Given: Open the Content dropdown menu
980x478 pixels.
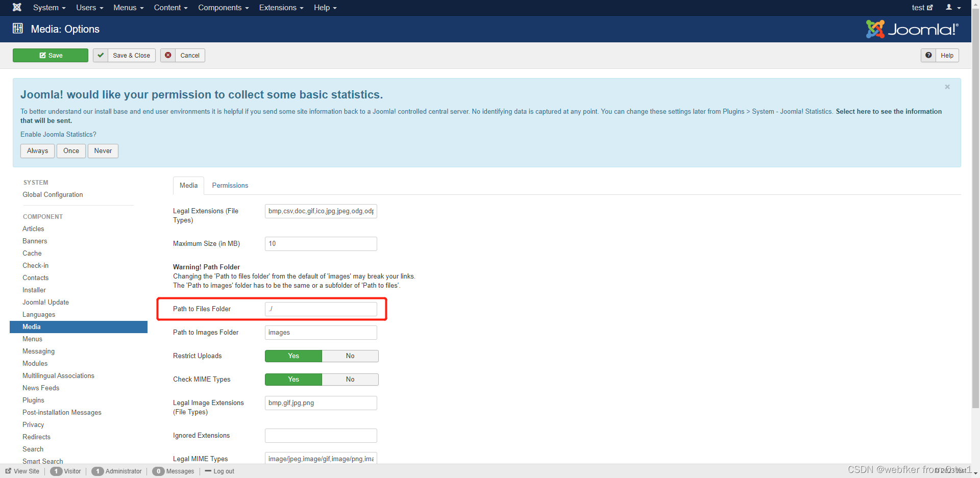Looking at the screenshot, I should pyautogui.click(x=170, y=8).
